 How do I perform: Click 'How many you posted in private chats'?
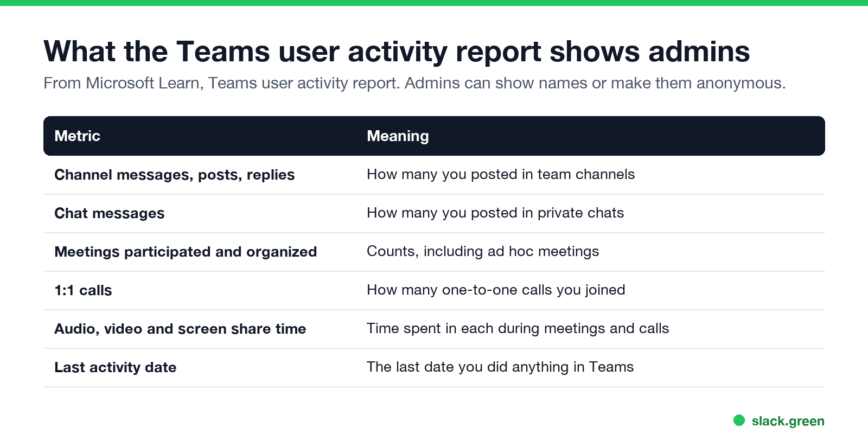pyautogui.click(x=495, y=213)
